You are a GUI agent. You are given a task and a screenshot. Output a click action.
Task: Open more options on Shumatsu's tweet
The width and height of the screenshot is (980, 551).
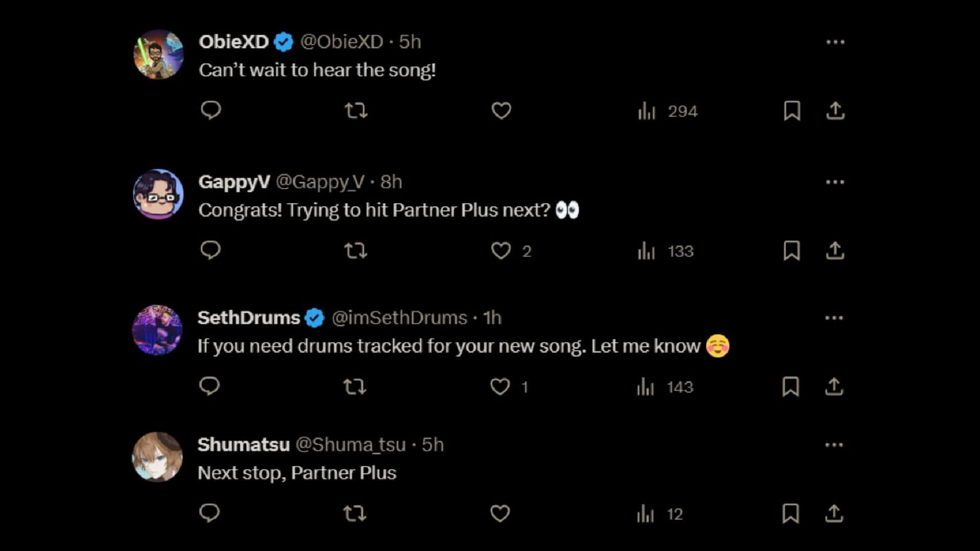point(834,445)
